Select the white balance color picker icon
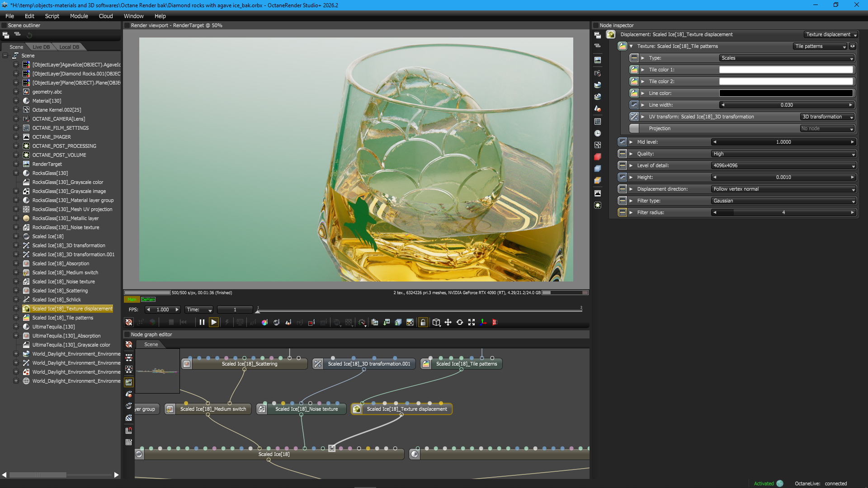Image resolution: width=868 pixels, height=488 pixels. point(264,322)
